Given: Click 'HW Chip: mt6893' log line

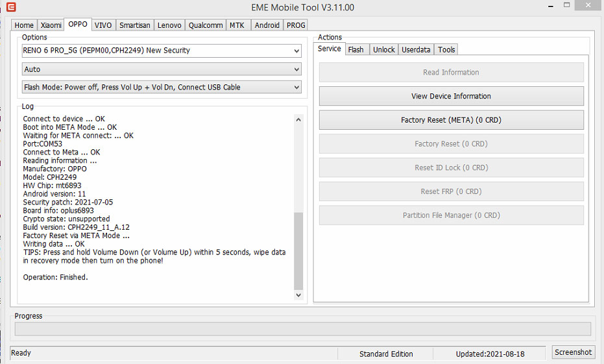Looking at the screenshot, I should click(52, 186).
